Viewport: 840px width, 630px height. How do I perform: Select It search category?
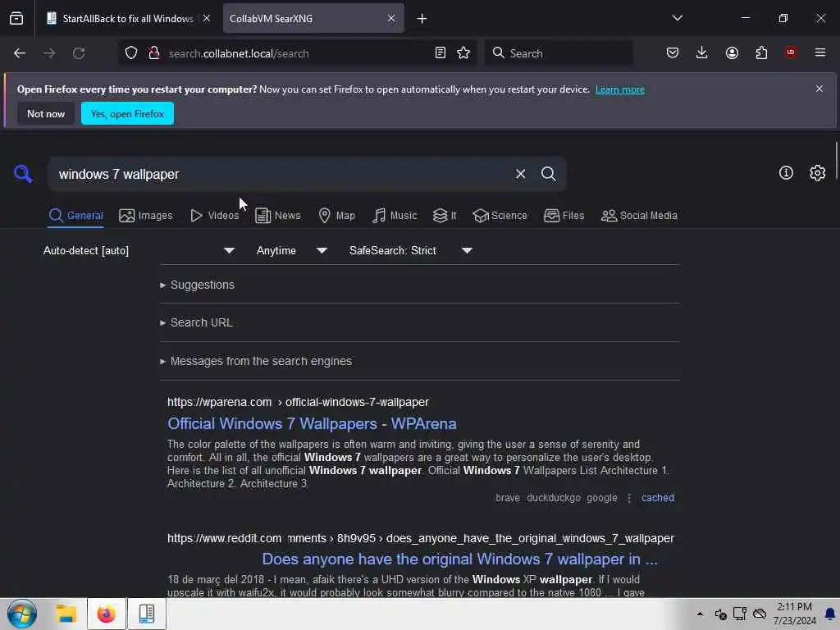point(445,216)
